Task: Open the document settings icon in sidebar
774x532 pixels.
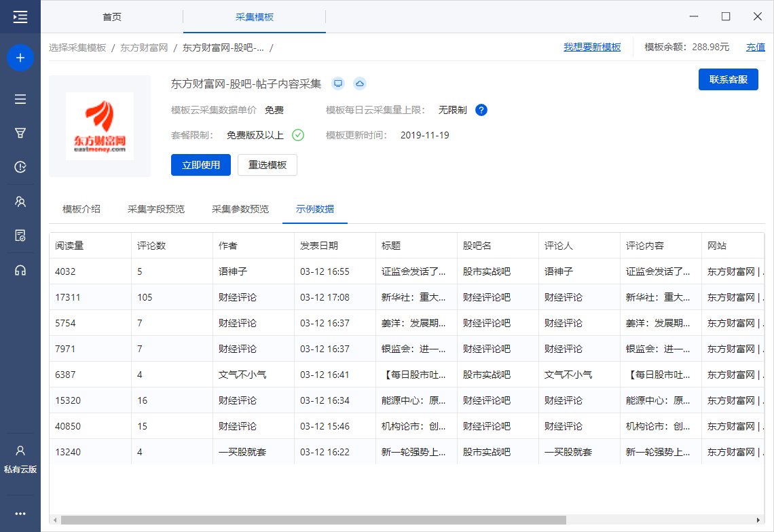Action: 20,235
